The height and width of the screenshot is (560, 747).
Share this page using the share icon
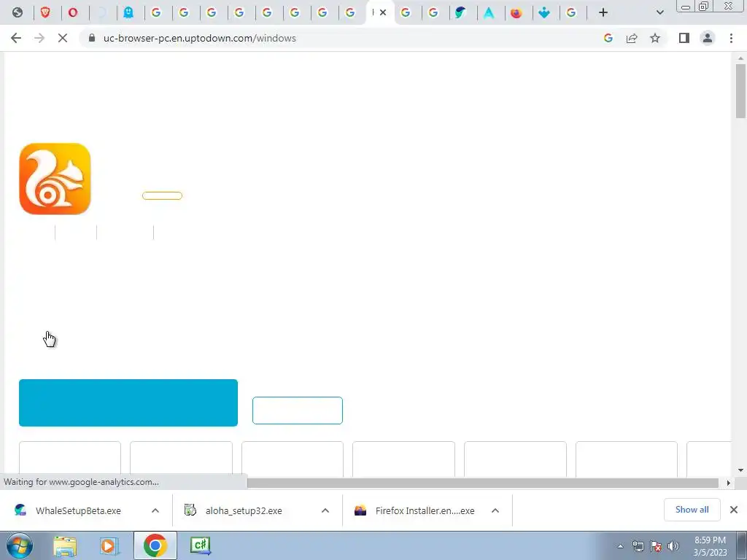tap(632, 38)
